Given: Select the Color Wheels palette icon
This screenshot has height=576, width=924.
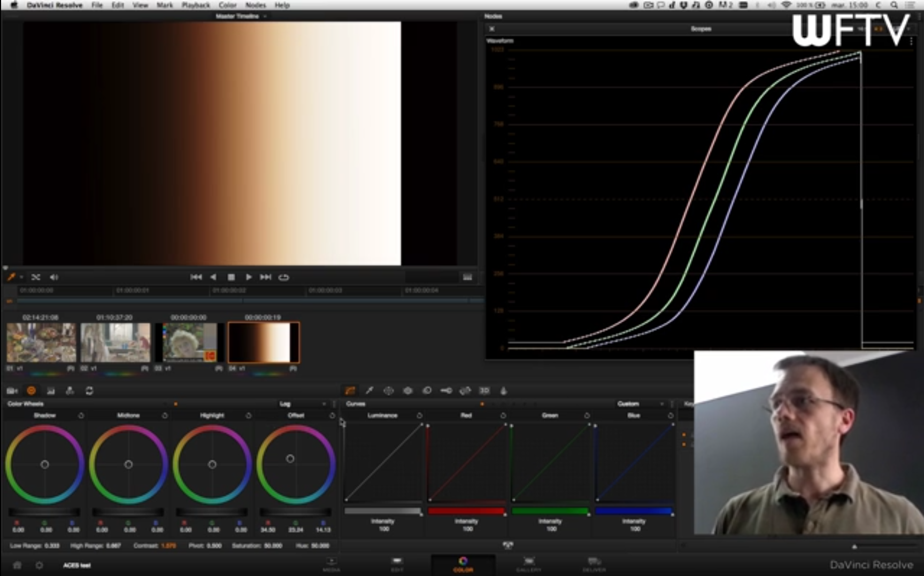Looking at the screenshot, I should pyautogui.click(x=31, y=391).
